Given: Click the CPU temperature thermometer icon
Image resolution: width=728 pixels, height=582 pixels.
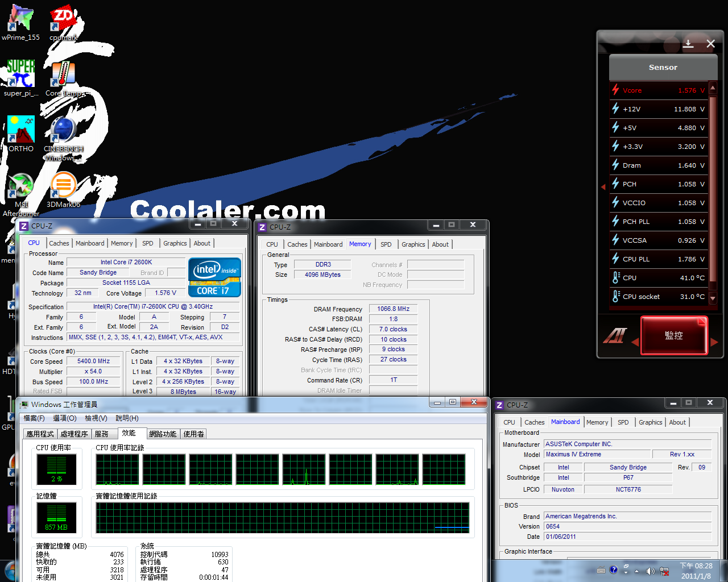Looking at the screenshot, I should click(616, 277).
